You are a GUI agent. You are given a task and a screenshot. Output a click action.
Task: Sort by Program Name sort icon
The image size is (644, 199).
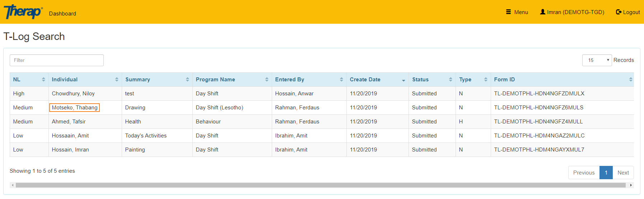tap(267, 80)
